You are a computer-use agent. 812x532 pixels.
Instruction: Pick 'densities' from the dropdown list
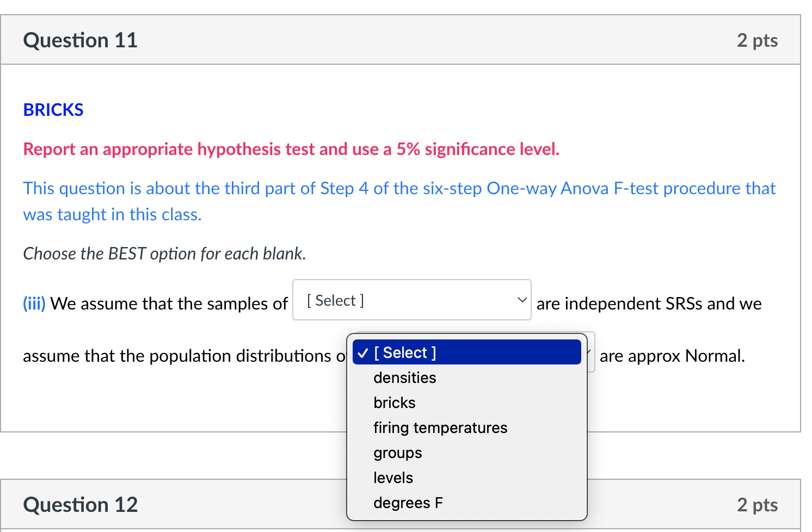467,378
